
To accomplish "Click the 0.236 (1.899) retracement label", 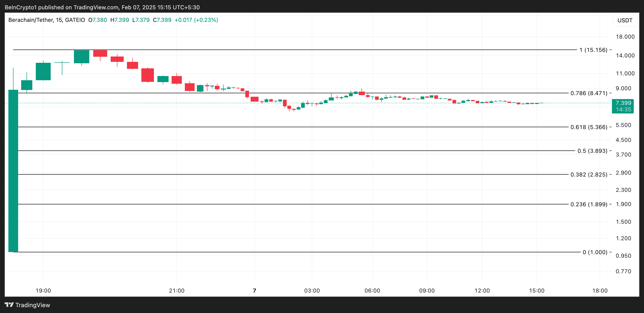I will (588, 204).
